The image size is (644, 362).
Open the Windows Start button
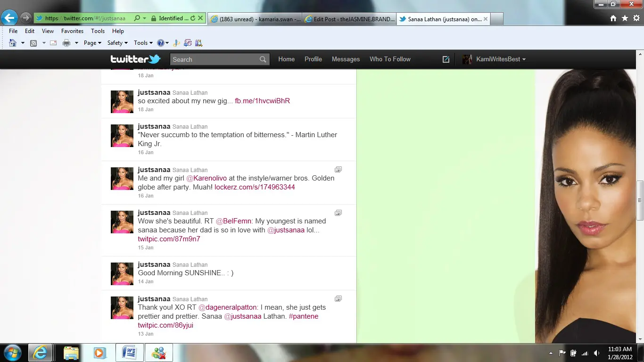[x=12, y=353]
